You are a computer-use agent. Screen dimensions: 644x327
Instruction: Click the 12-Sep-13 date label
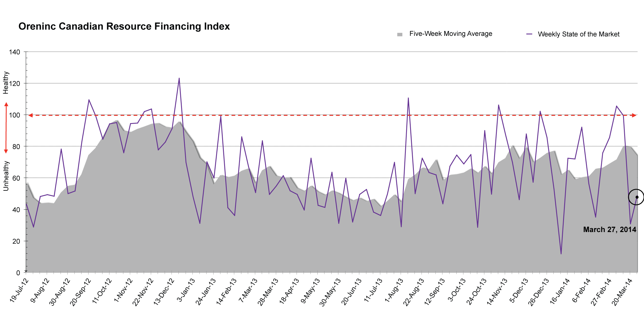coord(434,292)
